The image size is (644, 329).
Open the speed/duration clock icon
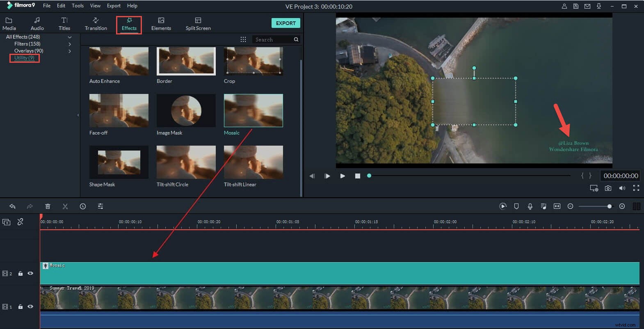(x=83, y=206)
